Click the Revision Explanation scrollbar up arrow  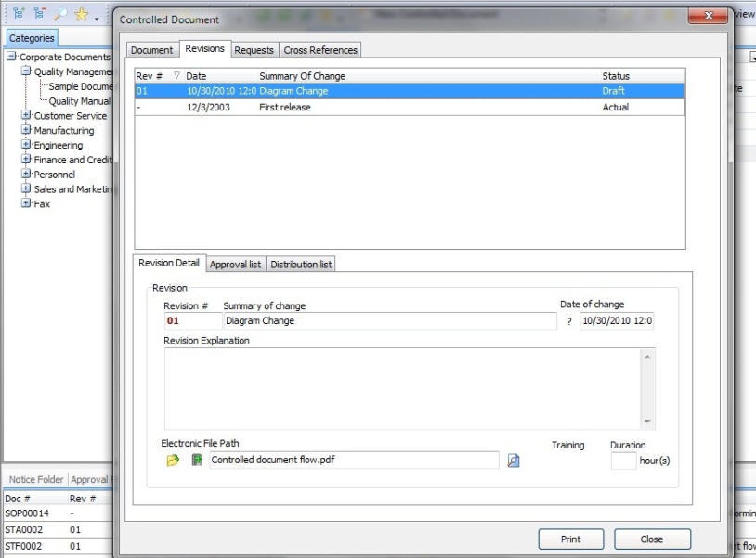(647, 357)
